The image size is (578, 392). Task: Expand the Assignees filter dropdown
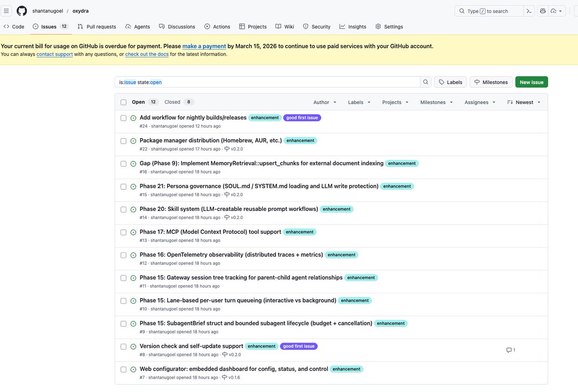pyautogui.click(x=480, y=102)
